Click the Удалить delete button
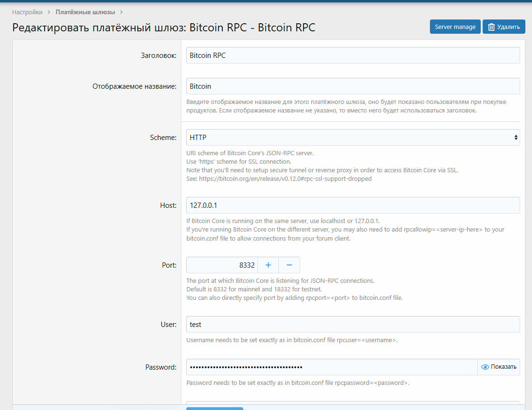This screenshot has height=410, width=532. [x=504, y=27]
